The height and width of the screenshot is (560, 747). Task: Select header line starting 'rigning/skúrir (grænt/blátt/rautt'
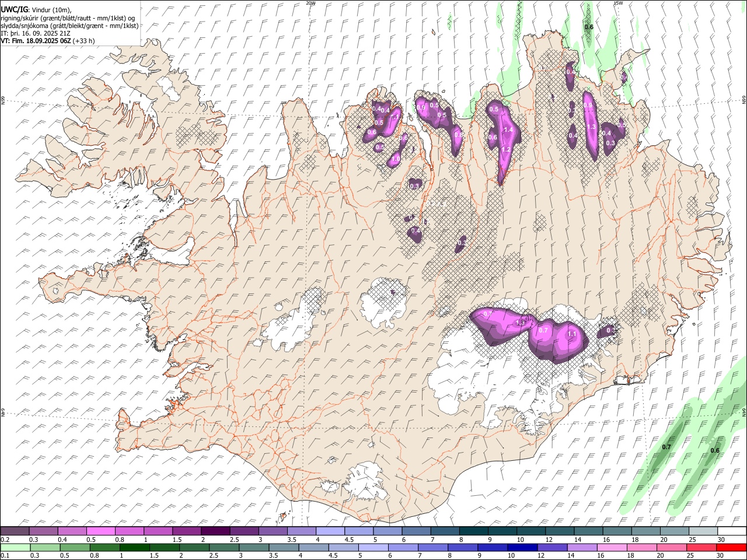point(68,17)
